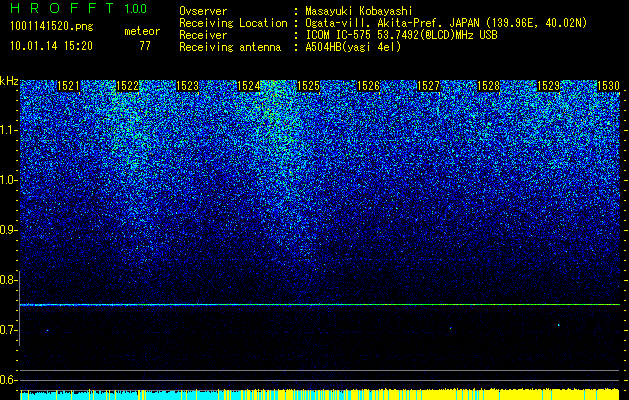The image size is (629, 400).
Task: Click the 'Receiving antenna' field label
Action: [x=230, y=47]
